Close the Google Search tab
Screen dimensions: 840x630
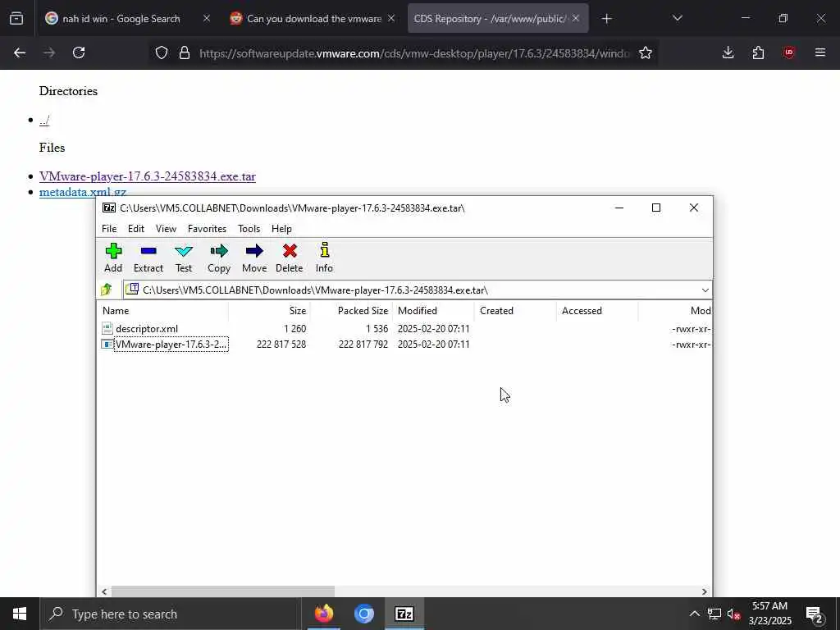point(207,19)
